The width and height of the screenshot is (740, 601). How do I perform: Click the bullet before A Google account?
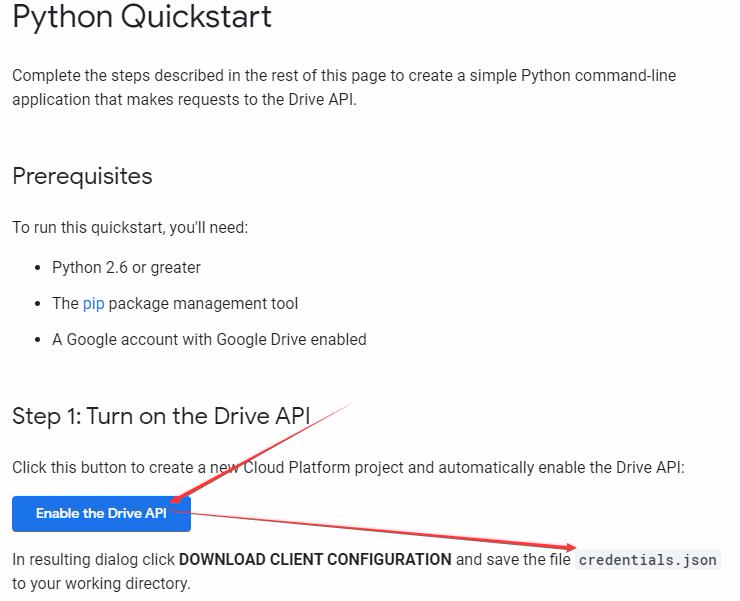coord(39,340)
